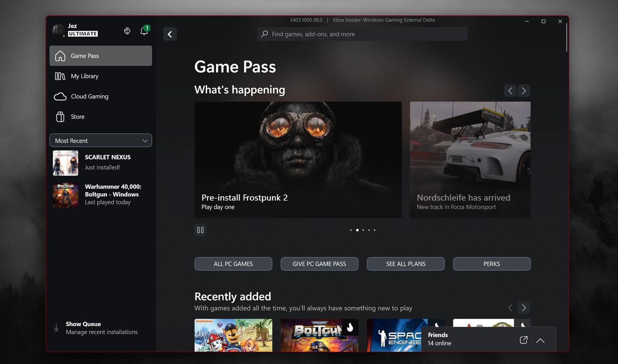The image size is (618, 364).
Task: Click the SEE ALL PLANS button
Action: [x=406, y=264]
